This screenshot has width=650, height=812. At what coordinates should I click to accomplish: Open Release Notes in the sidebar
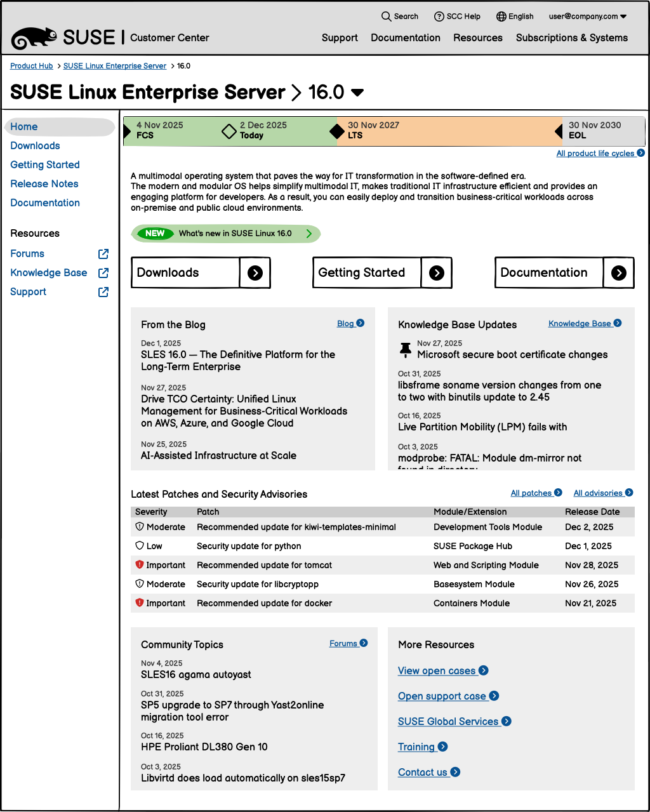point(44,184)
